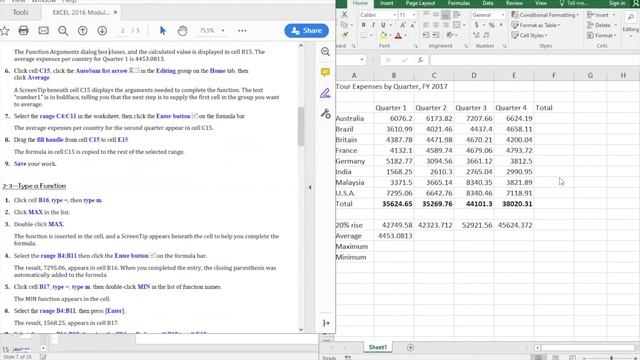The image size is (640, 360).
Task: Open Format as Table menu
Action: click(536, 25)
